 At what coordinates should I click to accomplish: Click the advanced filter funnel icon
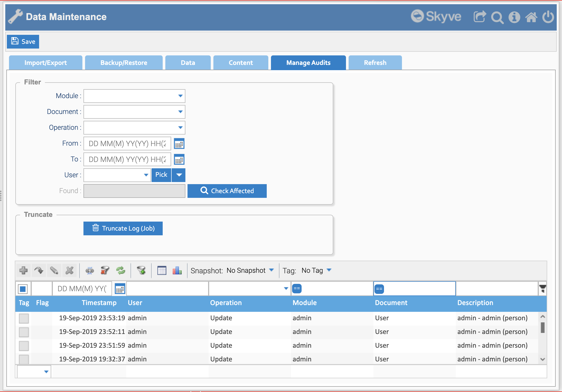click(x=141, y=270)
